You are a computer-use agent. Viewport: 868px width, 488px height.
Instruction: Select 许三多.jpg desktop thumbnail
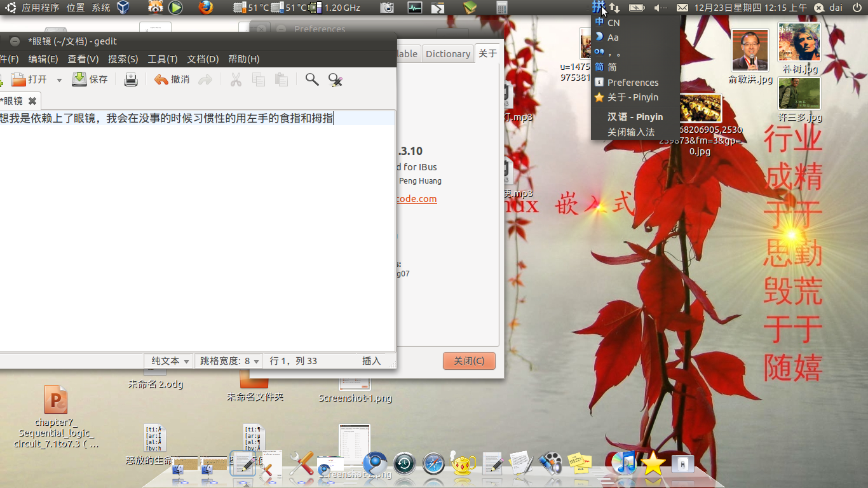[x=799, y=93]
